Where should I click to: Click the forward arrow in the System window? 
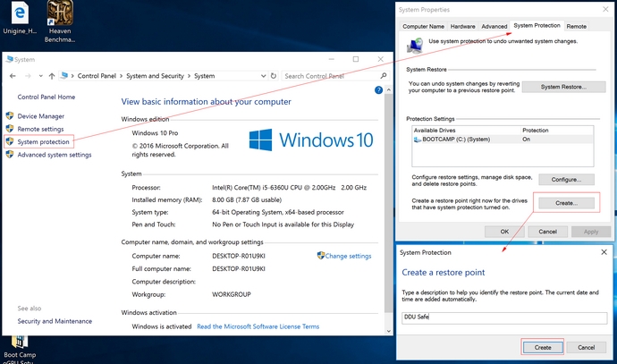pos(28,76)
